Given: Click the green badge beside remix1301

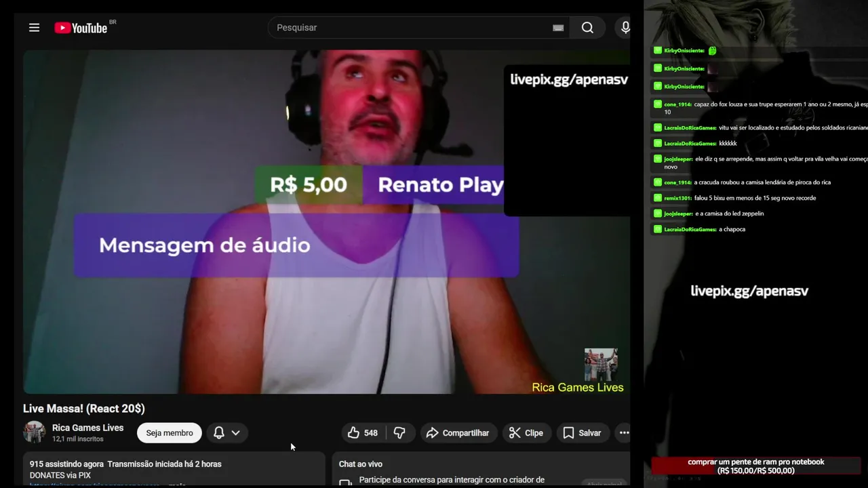Looking at the screenshot, I should tap(657, 198).
